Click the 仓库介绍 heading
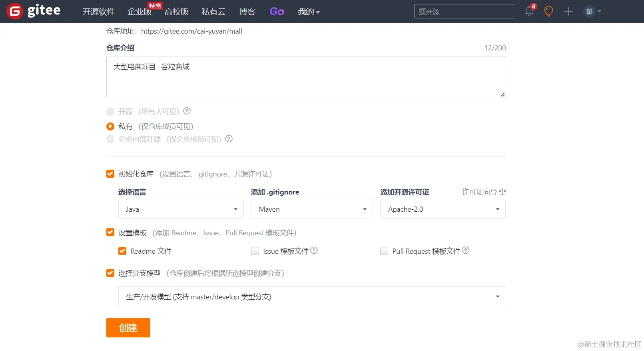 (x=120, y=48)
